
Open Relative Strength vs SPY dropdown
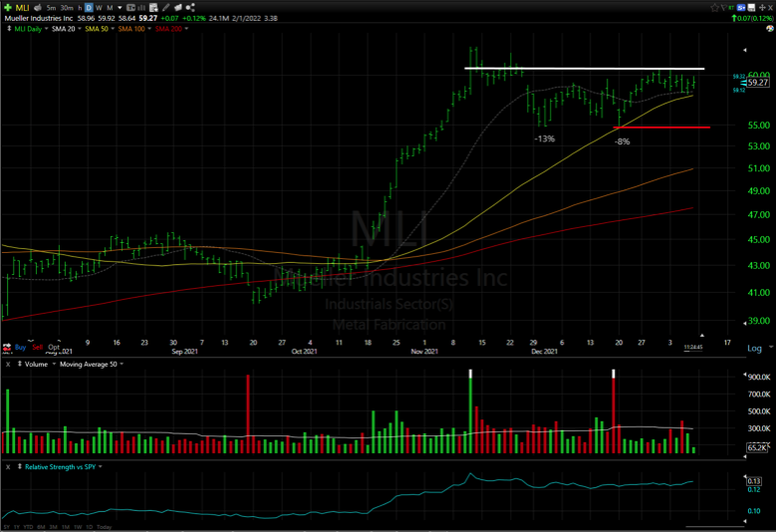tap(101, 466)
